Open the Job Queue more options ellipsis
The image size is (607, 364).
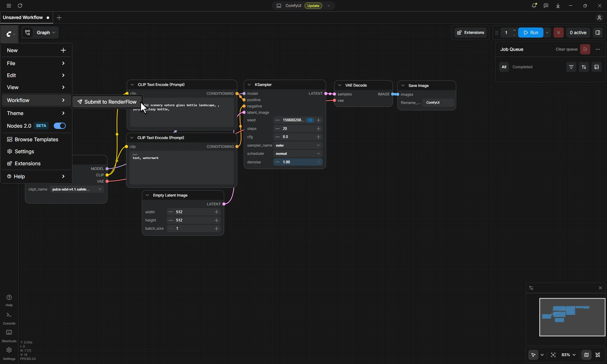pos(598,49)
